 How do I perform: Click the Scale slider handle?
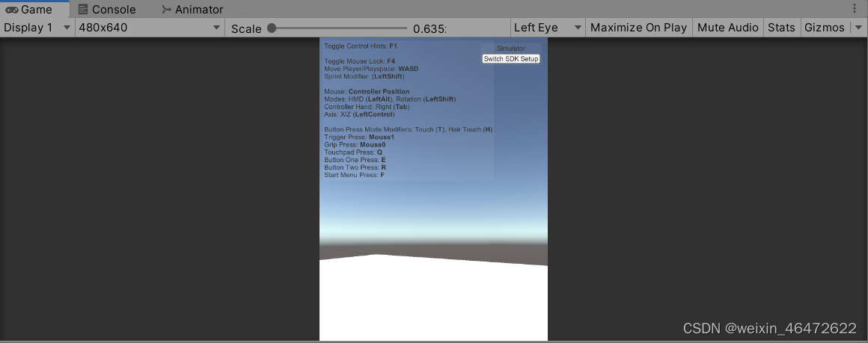(272, 28)
